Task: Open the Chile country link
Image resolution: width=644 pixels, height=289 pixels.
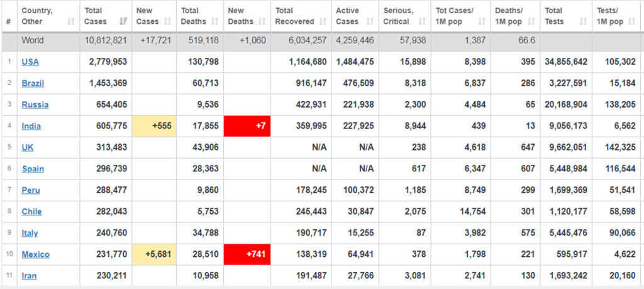Action: click(31, 212)
